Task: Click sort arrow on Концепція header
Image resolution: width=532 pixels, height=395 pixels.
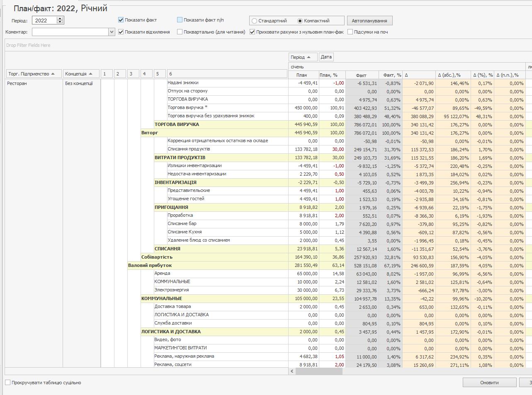Action: [91, 74]
